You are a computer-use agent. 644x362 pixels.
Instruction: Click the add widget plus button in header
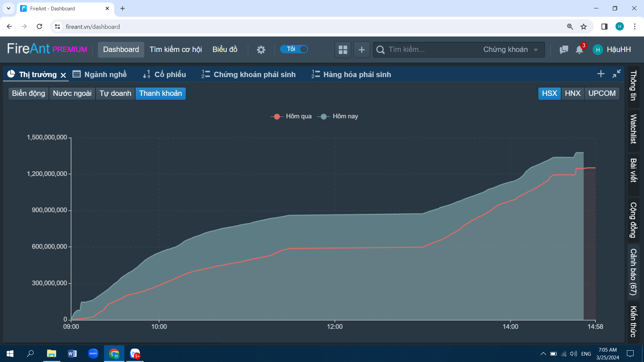click(362, 50)
